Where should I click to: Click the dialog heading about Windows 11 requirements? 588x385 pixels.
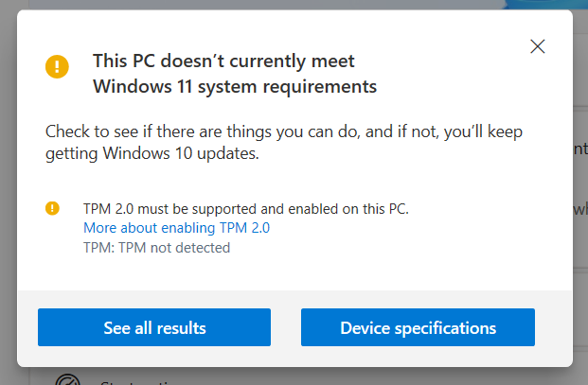click(x=235, y=74)
